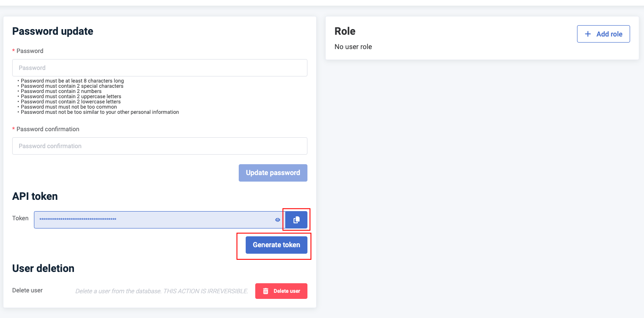Click the "API token" section heading
This screenshot has width=644, height=318.
point(35,196)
